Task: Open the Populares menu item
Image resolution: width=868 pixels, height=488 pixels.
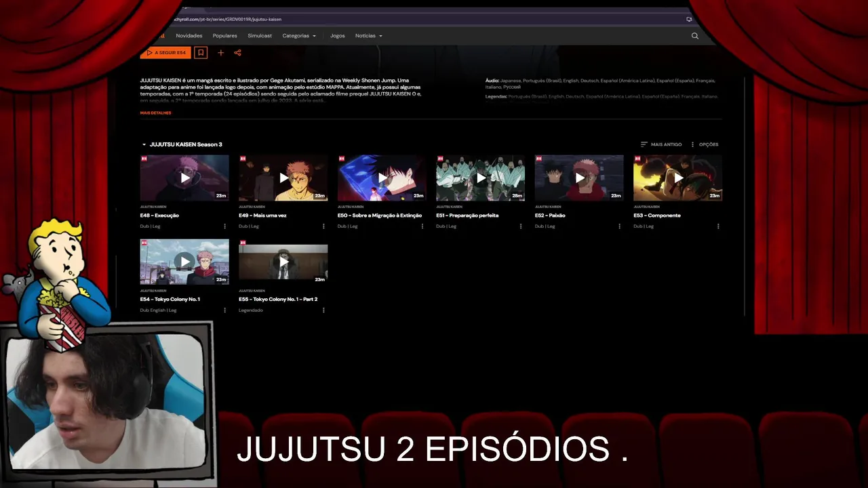Action: 225,36
